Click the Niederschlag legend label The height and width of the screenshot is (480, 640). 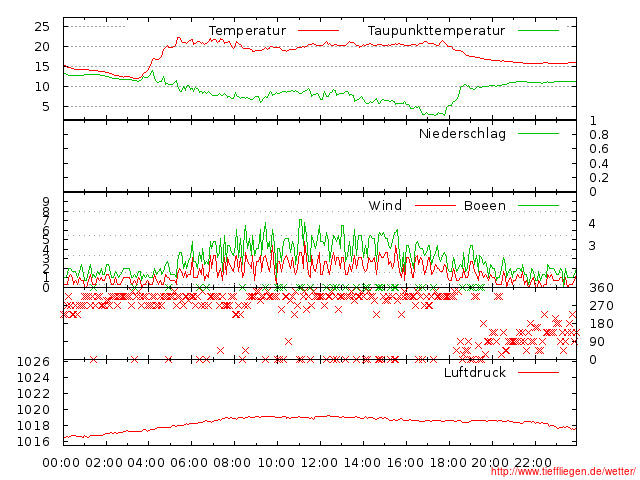click(462, 133)
